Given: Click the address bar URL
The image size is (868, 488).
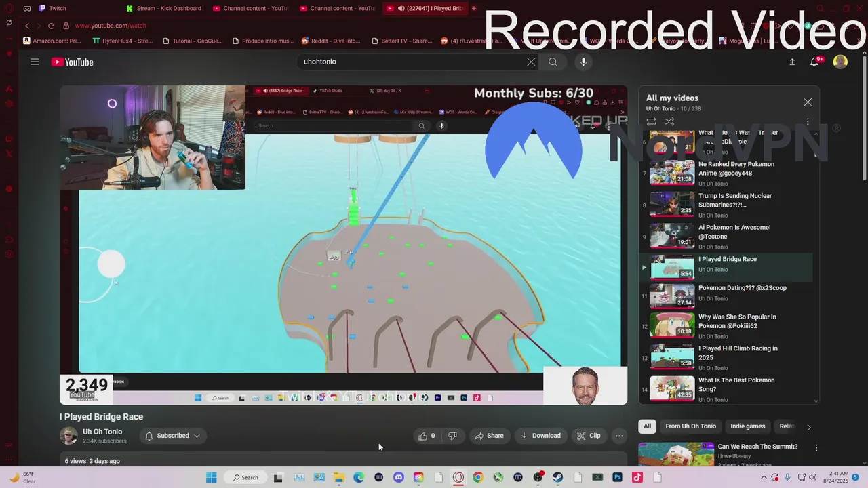Looking at the screenshot, I should coord(111,26).
